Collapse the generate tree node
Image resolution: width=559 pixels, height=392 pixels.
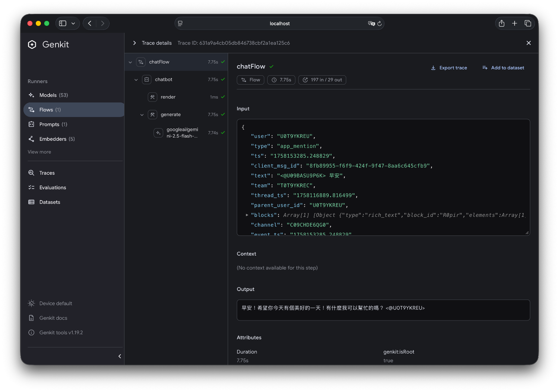coord(142,115)
